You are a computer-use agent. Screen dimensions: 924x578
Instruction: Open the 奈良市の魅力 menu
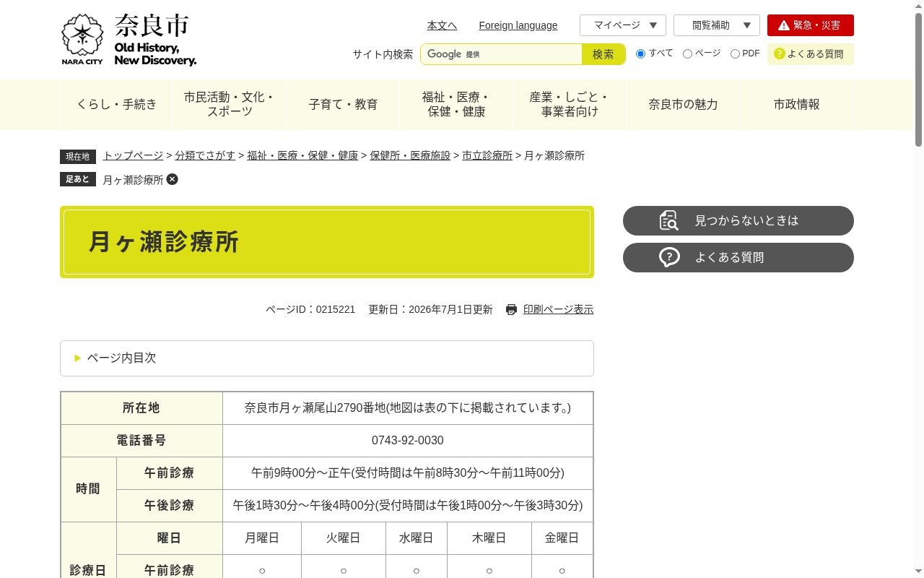coord(683,105)
